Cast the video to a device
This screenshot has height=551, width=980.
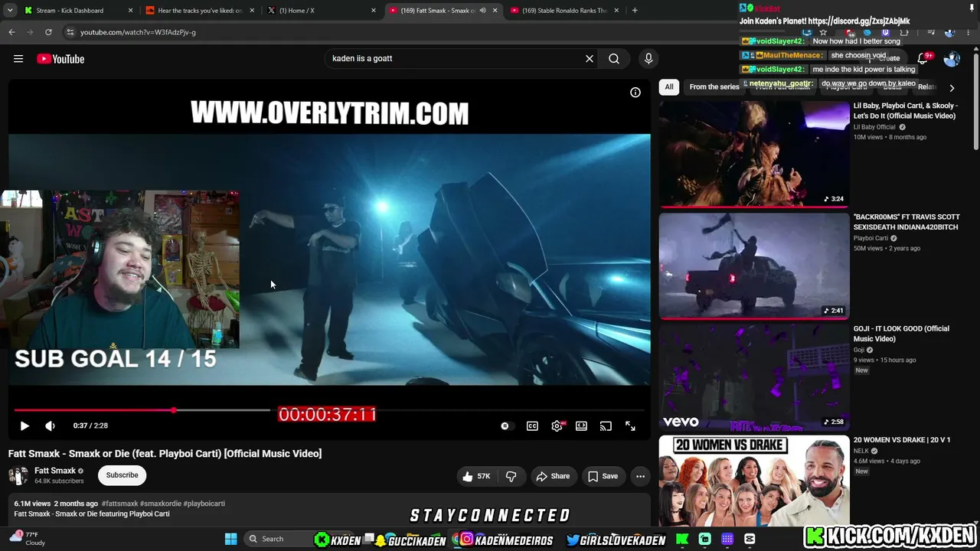(606, 426)
